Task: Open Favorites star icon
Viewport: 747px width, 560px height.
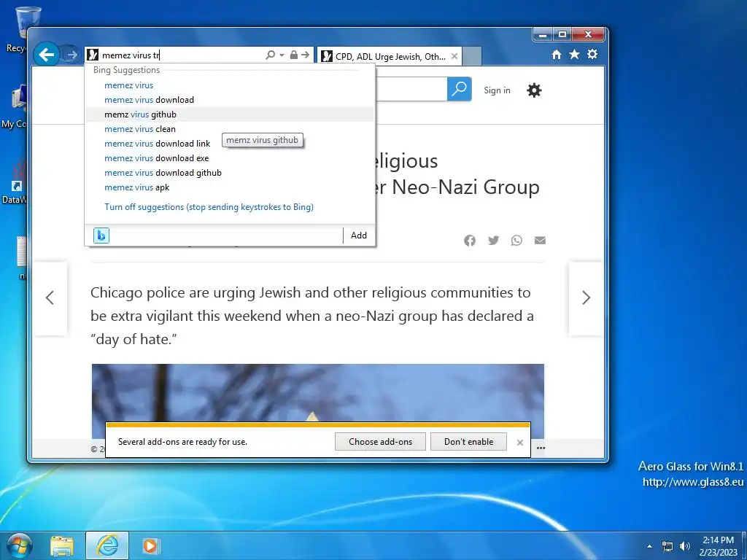Action: 575,54
